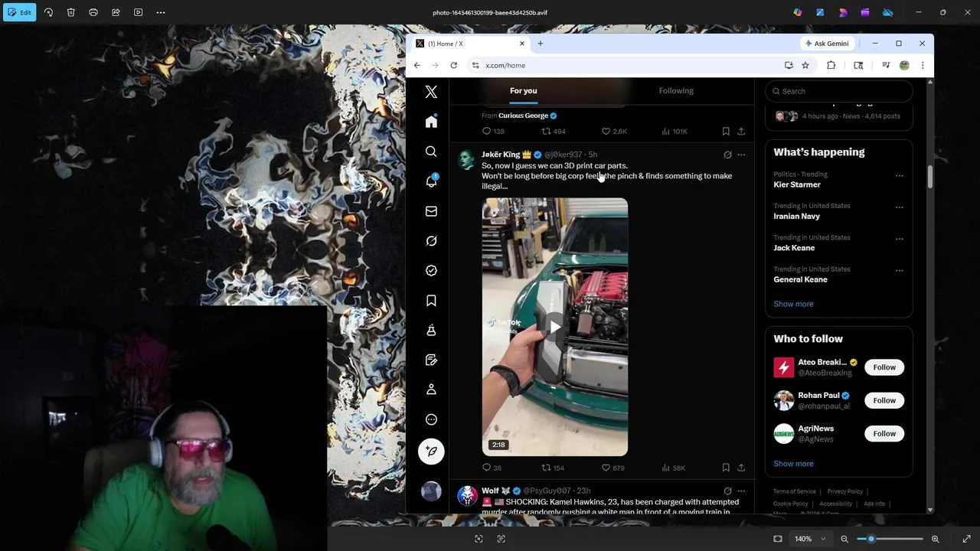Bookmark the Jøkēr Kīng post
980x551 pixels.
pyautogui.click(x=726, y=468)
